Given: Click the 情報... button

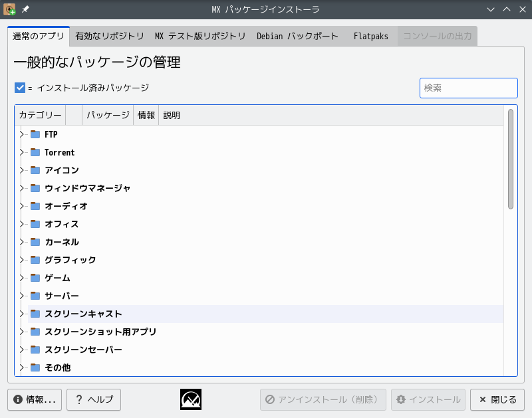Looking at the screenshot, I should [x=35, y=399].
